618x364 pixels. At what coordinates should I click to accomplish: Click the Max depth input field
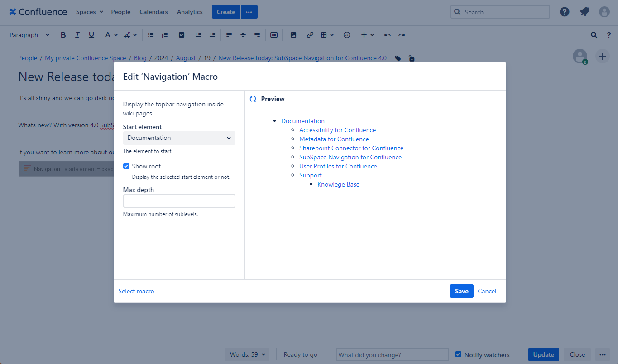click(x=179, y=201)
